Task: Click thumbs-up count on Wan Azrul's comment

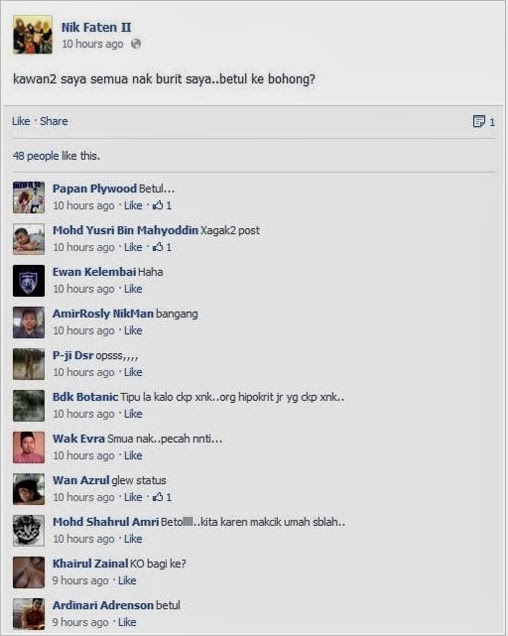Action: (x=162, y=497)
